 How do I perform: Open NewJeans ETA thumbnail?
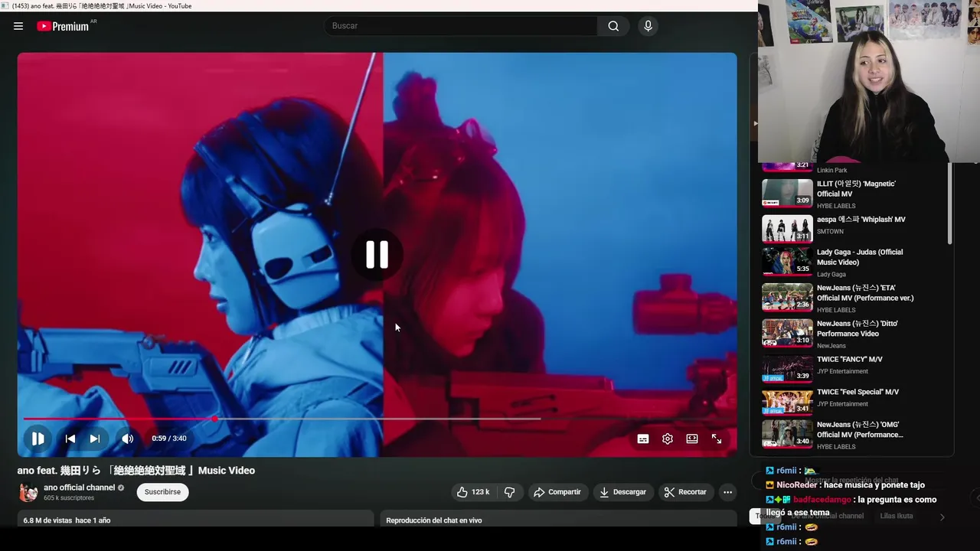[787, 298]
